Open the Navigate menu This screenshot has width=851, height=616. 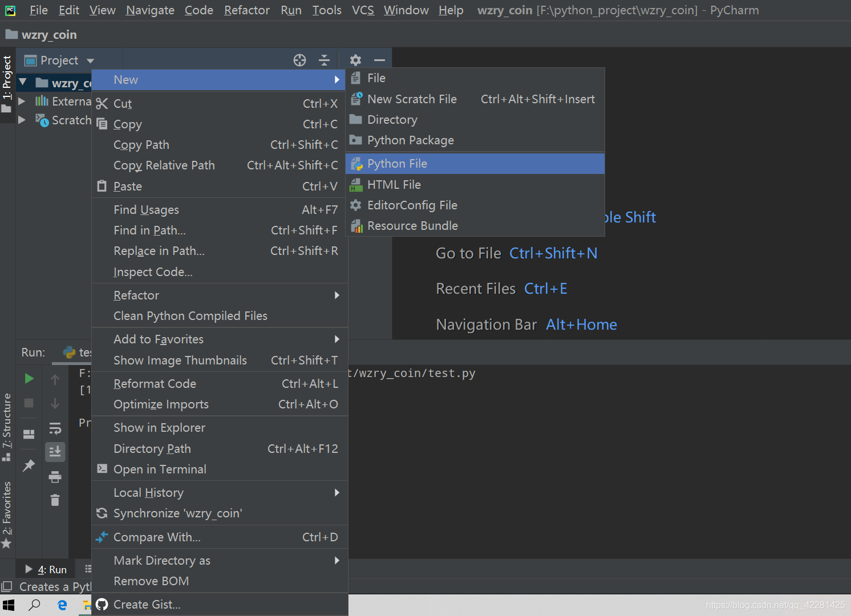pyautogui.click(x=150, y=10)
